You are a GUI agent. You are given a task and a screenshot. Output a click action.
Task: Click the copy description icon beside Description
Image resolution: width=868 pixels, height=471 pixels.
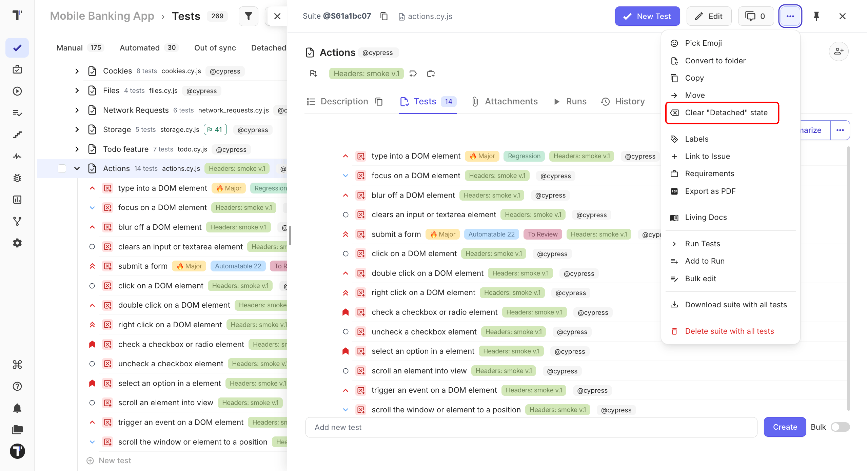pos(379,102)
